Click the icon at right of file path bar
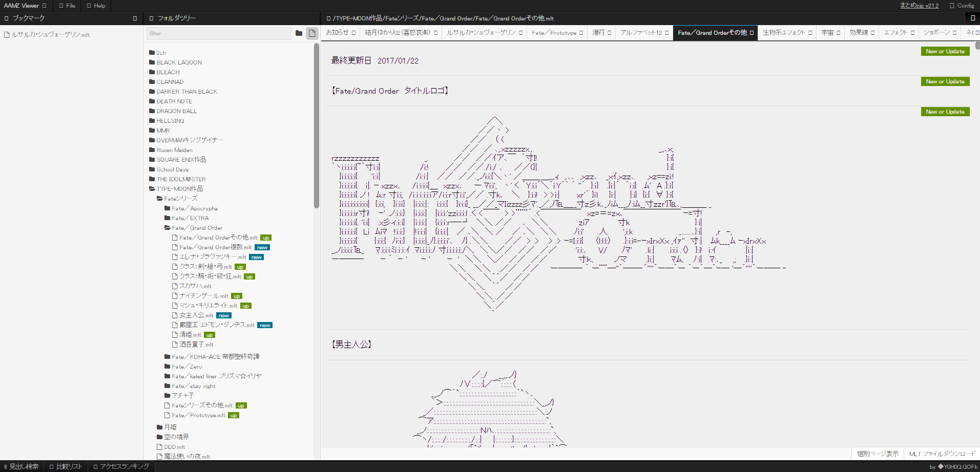Viewport: 980px width, 472px height. 972,18
